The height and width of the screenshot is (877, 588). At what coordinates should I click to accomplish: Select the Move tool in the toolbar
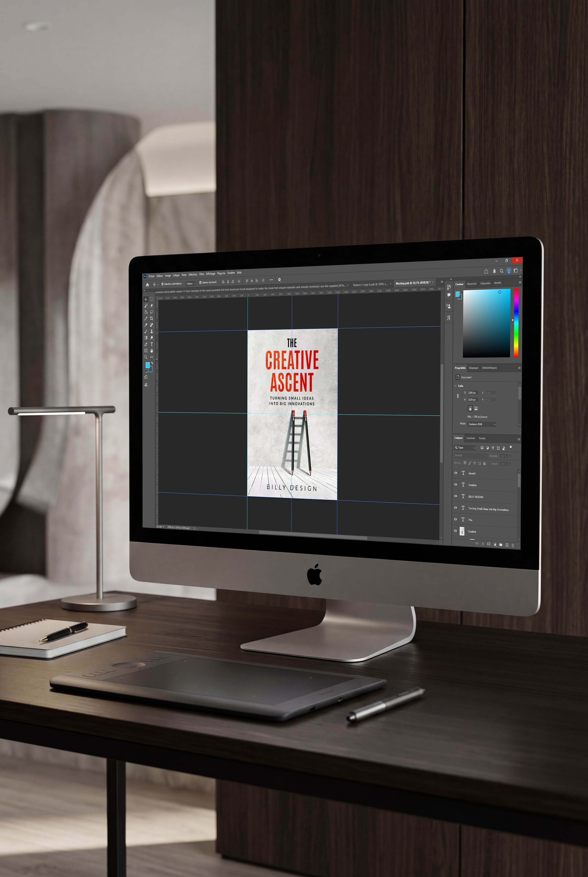pos(146,299)
